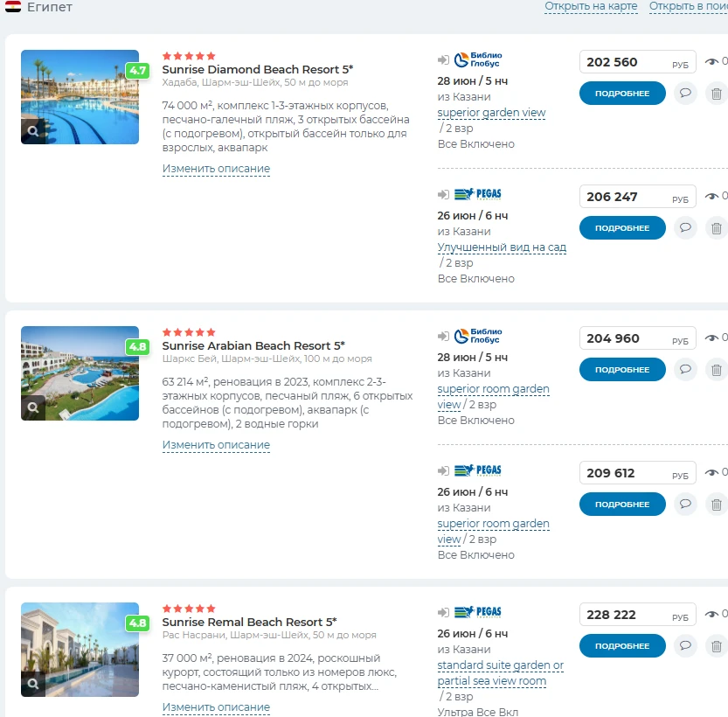
Task: Click ПОДРОБНЕЕ for 204 960 offer
Action: click(x=622, y=370)
